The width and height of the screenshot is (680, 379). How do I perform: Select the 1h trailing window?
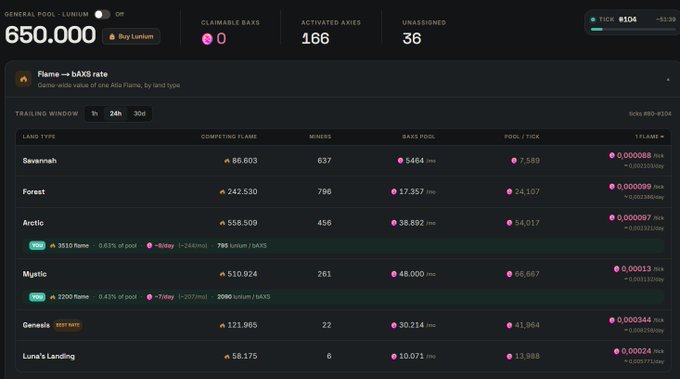94,114
